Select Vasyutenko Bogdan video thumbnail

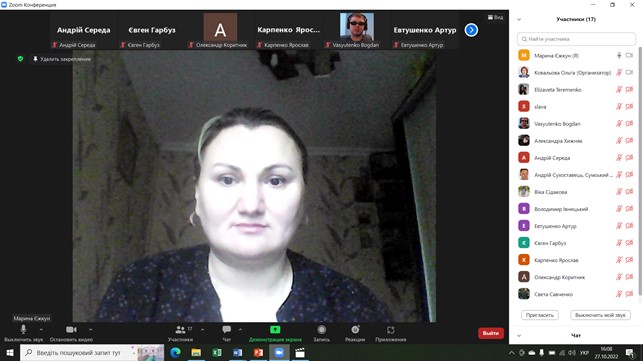356,31
